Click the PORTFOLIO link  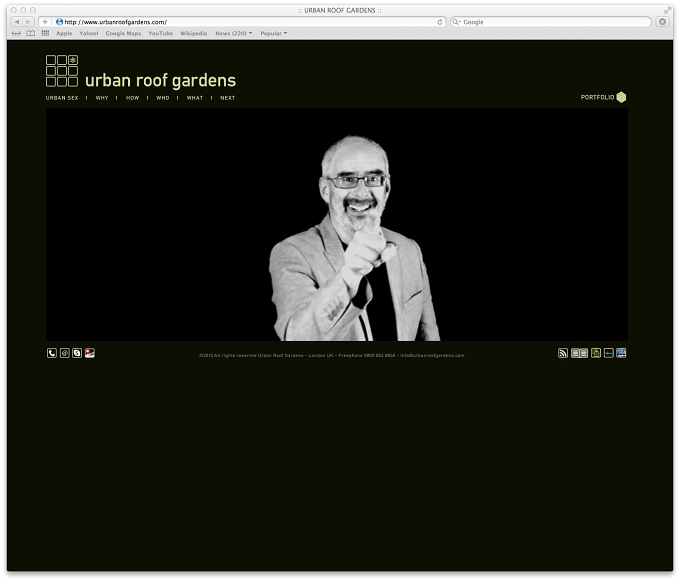point(597,98)
